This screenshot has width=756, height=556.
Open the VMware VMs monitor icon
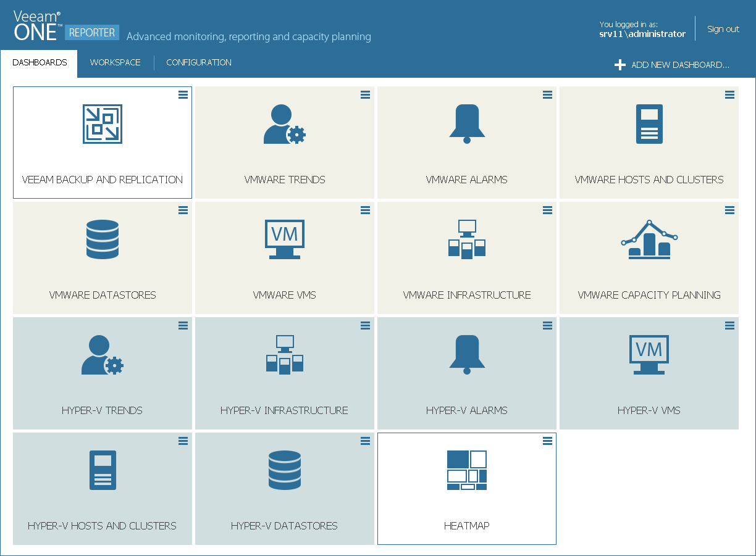click(x=285, y=239)
